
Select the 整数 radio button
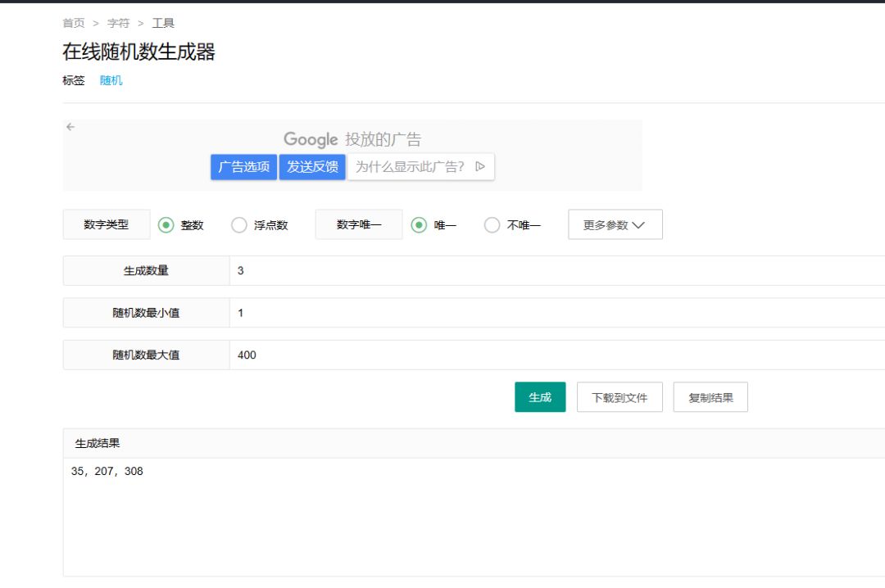coord(166,225)
